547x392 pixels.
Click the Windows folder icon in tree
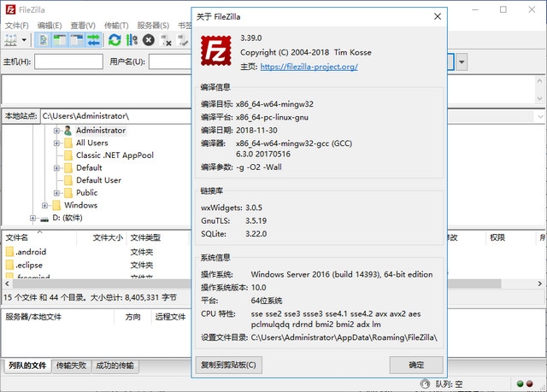(56, 205)
